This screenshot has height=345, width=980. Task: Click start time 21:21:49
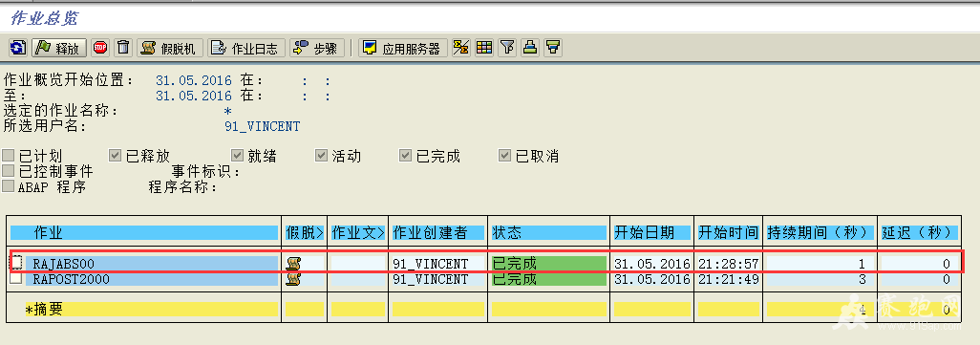point(729,279)
